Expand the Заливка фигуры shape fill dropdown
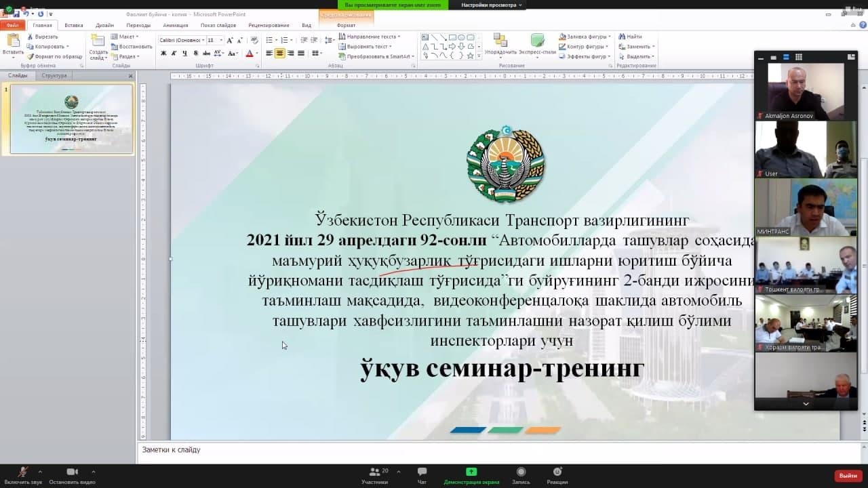The image size is (868, 488). (x=609, y=37)
